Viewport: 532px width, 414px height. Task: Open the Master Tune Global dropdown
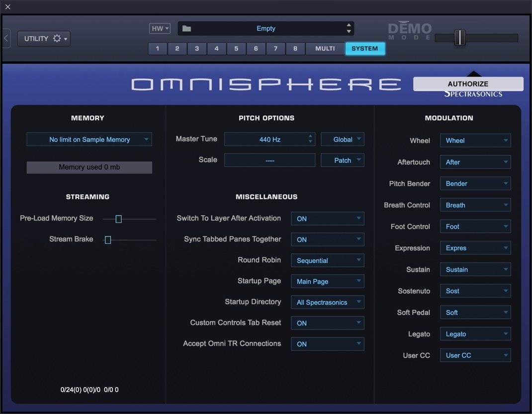tap(343, 139)
